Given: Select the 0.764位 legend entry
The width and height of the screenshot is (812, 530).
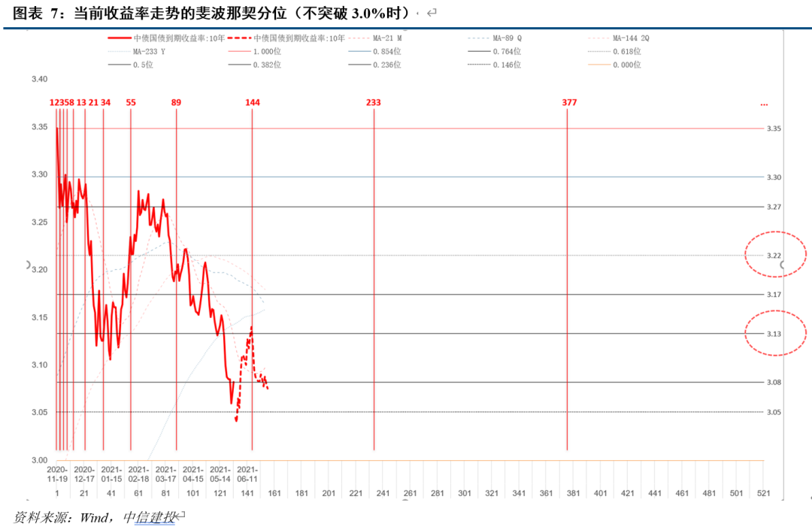Looking at the screenshot, I should 495,51.
